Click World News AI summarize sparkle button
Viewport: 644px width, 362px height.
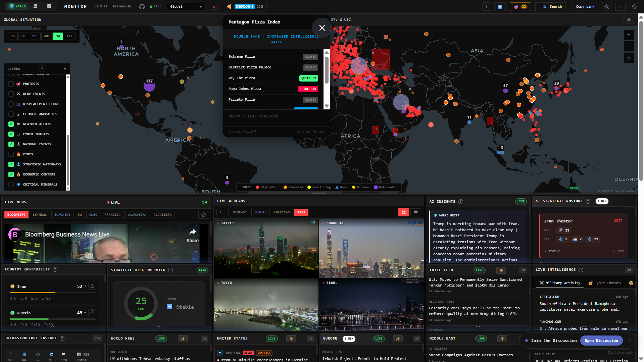(183, 339)
